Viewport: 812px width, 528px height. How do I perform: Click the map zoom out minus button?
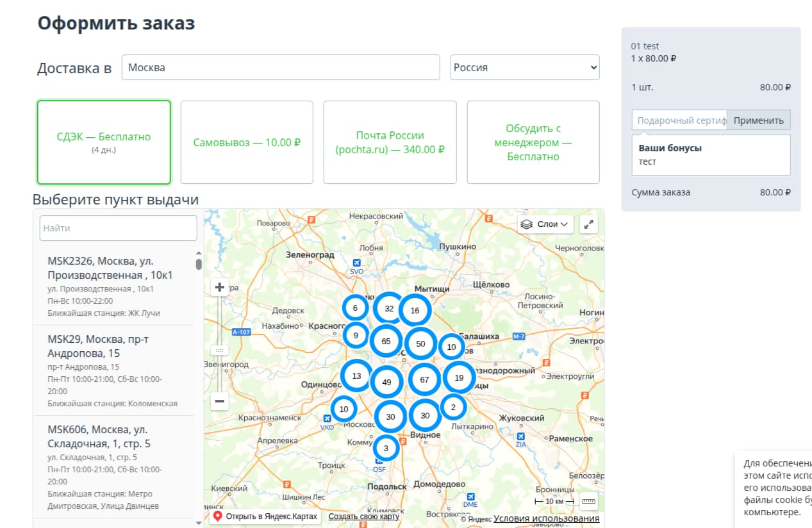219,401
